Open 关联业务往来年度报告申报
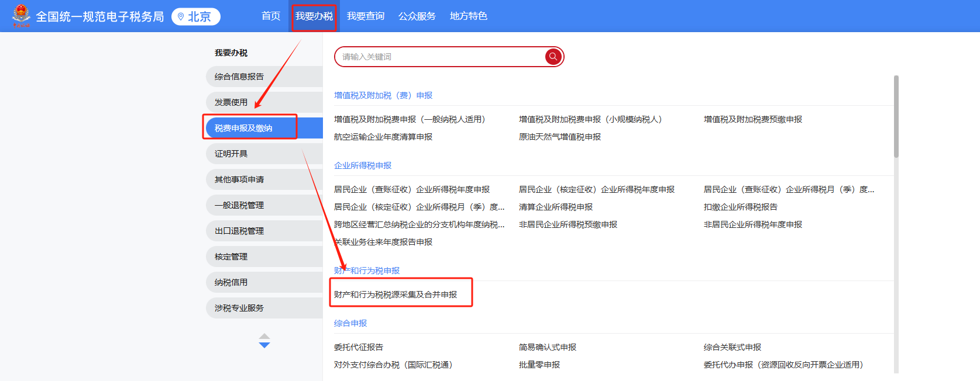The width and height of the screenshot is (980, 381). [x=383, y=242]
